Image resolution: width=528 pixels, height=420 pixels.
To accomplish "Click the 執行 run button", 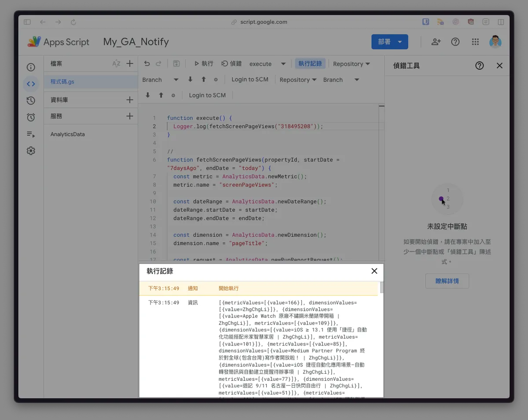I will 204,64.
